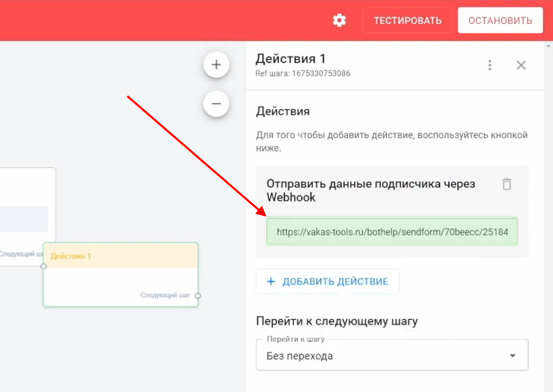Select the Действия 1 block header on canvas
The width and height of the screenshot is (553, 392).
pos(121,256)
